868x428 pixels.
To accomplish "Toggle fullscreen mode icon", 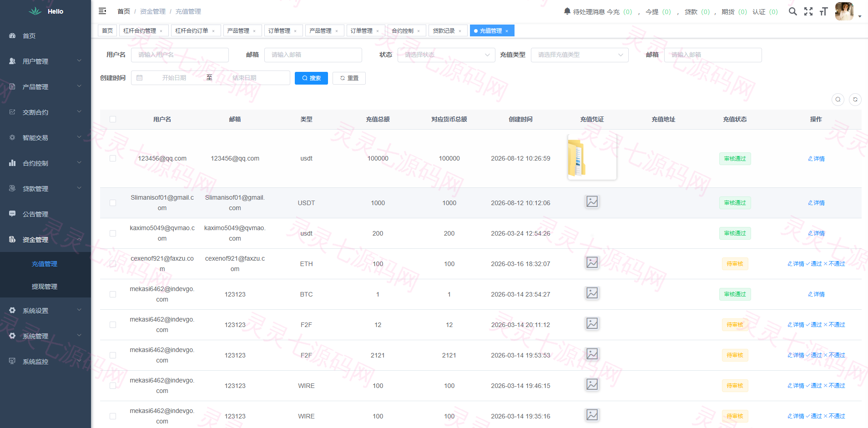I will coord(808,11).
